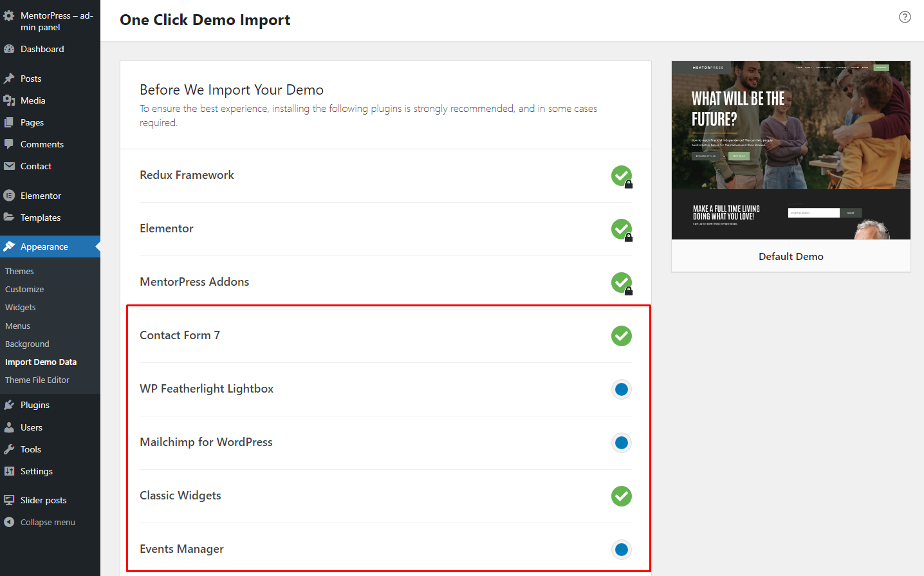924x576 pixels.
Task: Click the Tools wrench icon
Action: 9,449
